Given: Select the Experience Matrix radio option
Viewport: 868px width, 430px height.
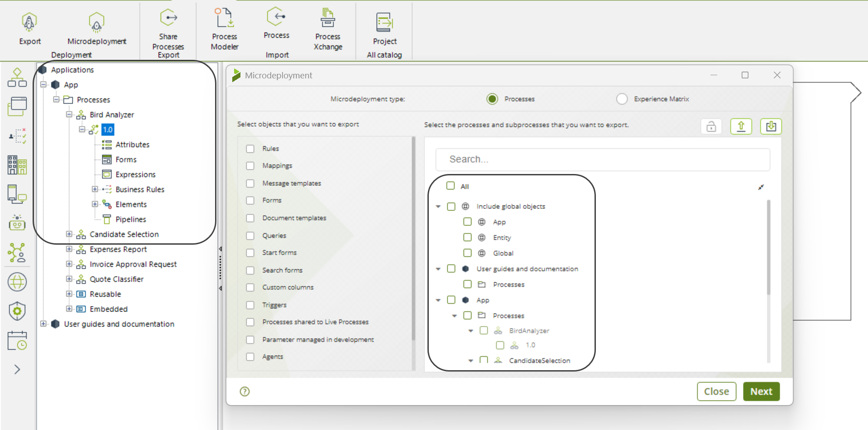Looking at the screenshot, I should (622, 99).
